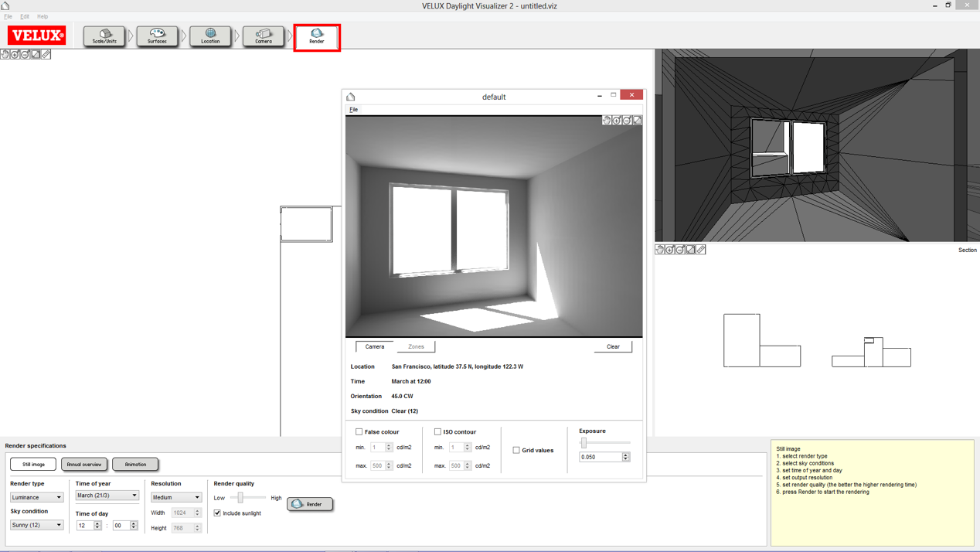
Task: Select pan hand tool in default render window
Action: (x=607, y=121)
